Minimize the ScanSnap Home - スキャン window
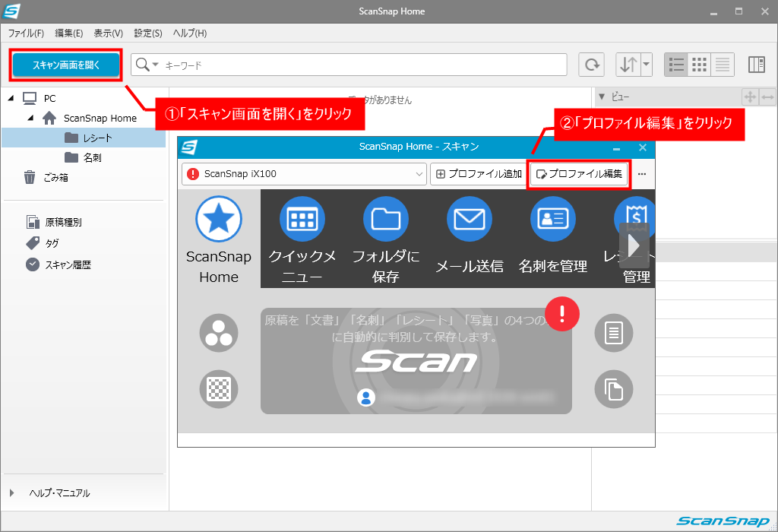Image resolution: width=778 pixels, height=532 pixels. [x=616, y=148]
